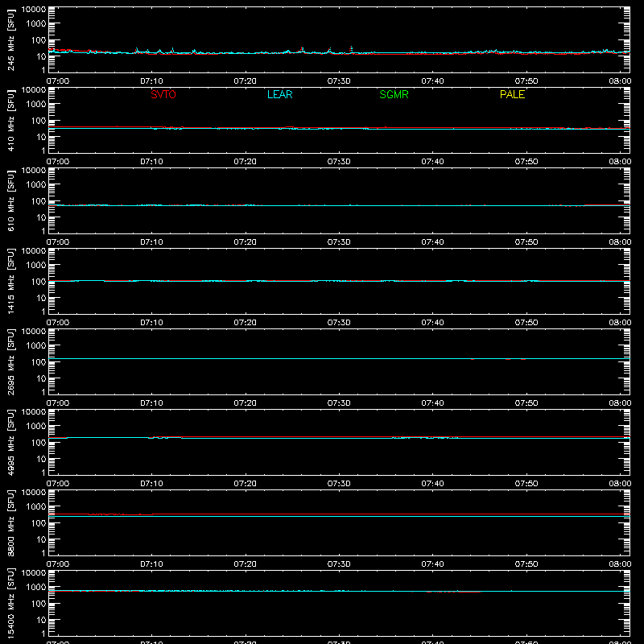Click 07:20 tick label under 410 MHz panel

pos(246,162)
